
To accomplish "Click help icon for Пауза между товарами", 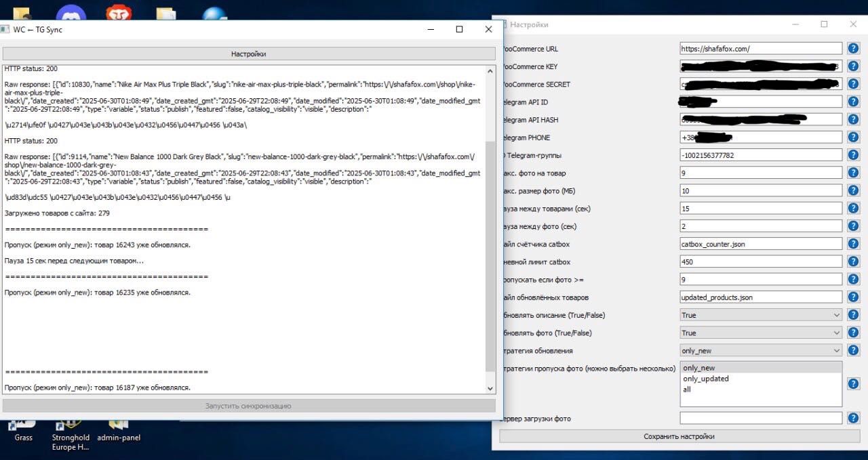I will coord(853,209).
